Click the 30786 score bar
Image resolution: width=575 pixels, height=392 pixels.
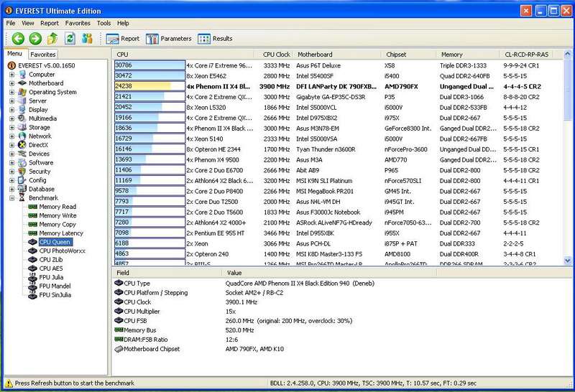pos(149,65)
